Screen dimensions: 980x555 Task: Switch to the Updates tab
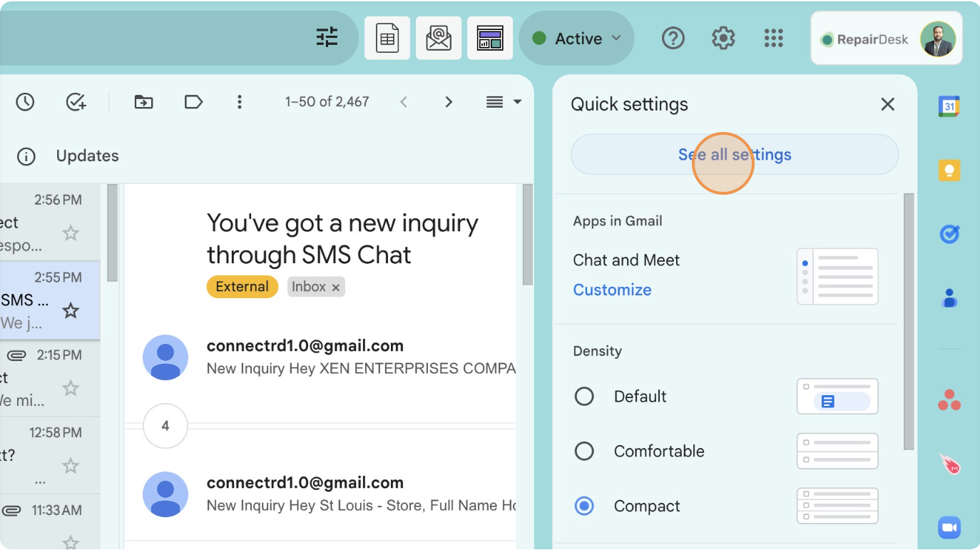coord(87,156)
